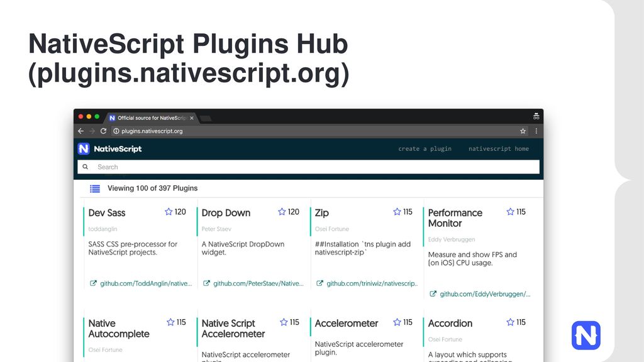Click the search magnifier icon
The image size is (644, 362).
(85, 167)
